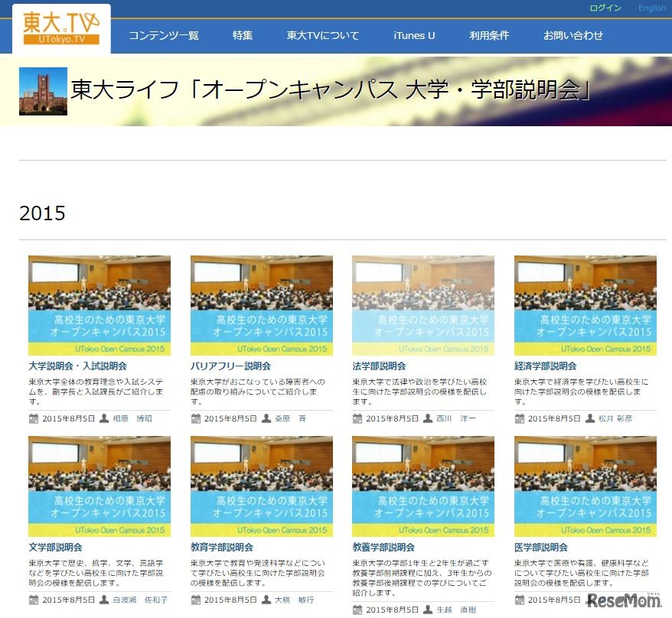Click speaker name 相原 博昭
This screenshot has height=618, width=672.
pyautogui.click(x=132, y=418)
